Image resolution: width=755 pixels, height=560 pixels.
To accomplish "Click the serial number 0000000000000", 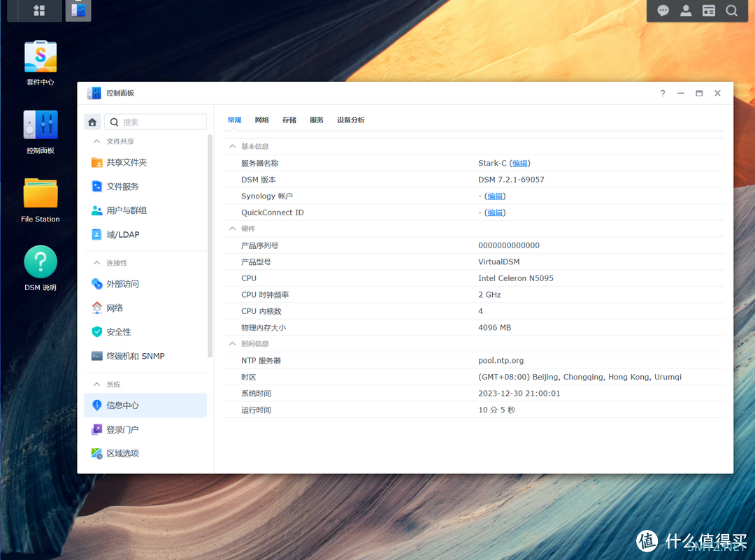I will point(509,245).
